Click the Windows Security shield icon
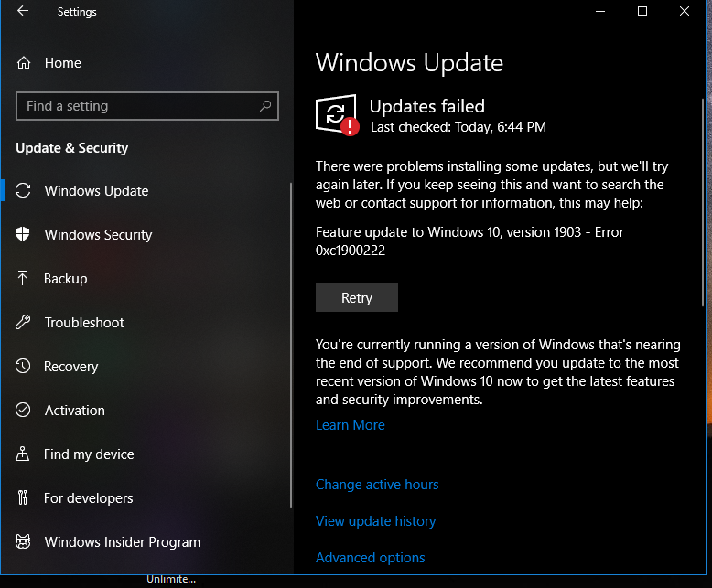 23,235
